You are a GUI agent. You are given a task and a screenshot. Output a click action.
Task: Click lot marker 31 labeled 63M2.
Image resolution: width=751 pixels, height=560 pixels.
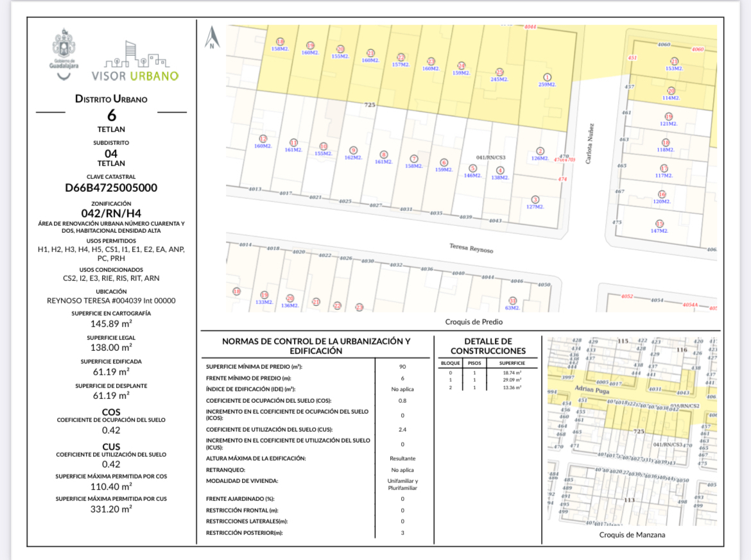(x=512, y=301)
